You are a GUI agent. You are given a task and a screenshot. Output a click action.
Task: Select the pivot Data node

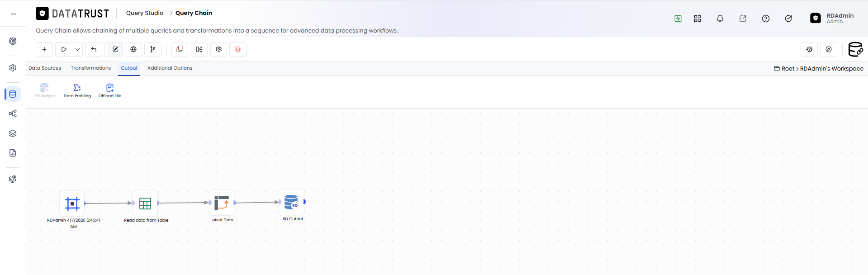(x=222, y=203)
